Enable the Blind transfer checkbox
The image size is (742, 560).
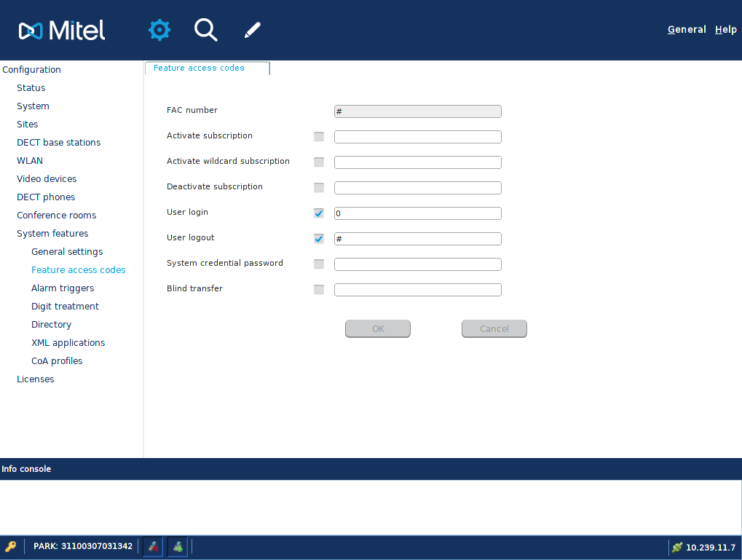coord(319,290)
